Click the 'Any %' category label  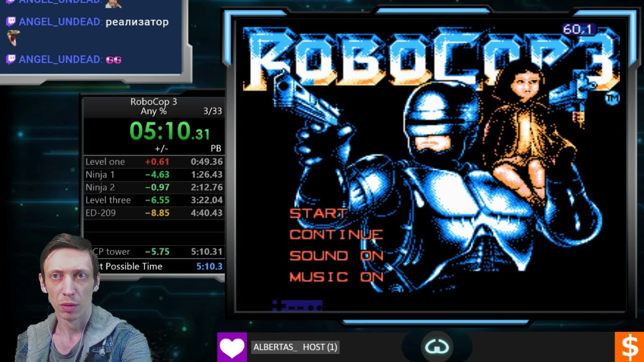pyautogui.click(x=153, y=111)
